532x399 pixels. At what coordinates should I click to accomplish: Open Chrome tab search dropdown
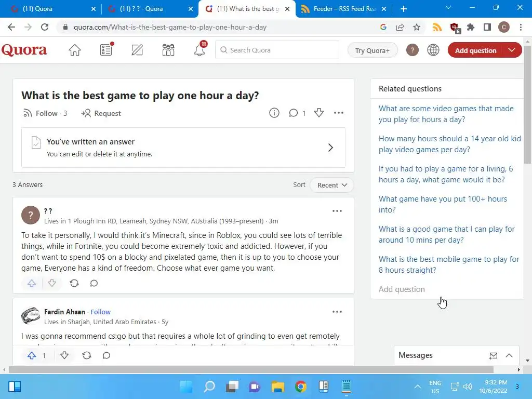coord(448,7)
